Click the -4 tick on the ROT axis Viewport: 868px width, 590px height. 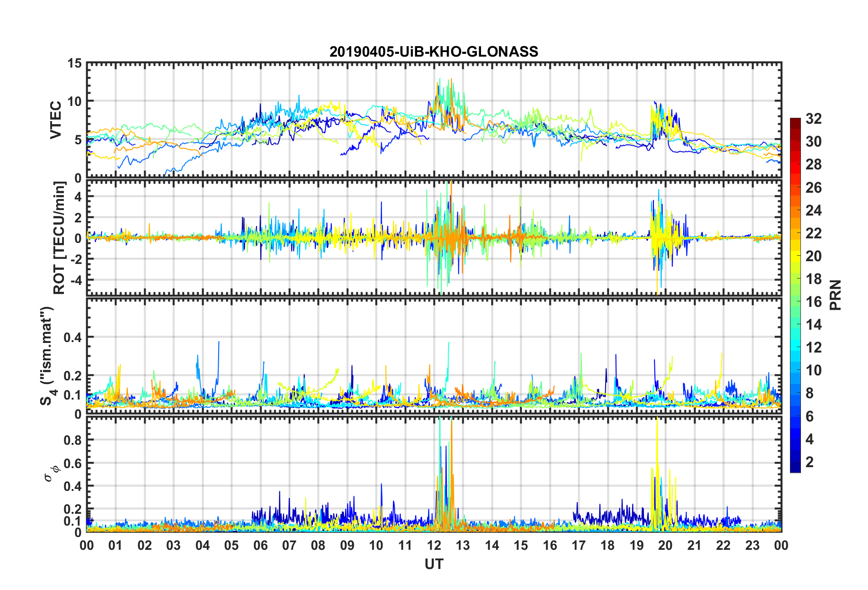(x=76, y=279)
